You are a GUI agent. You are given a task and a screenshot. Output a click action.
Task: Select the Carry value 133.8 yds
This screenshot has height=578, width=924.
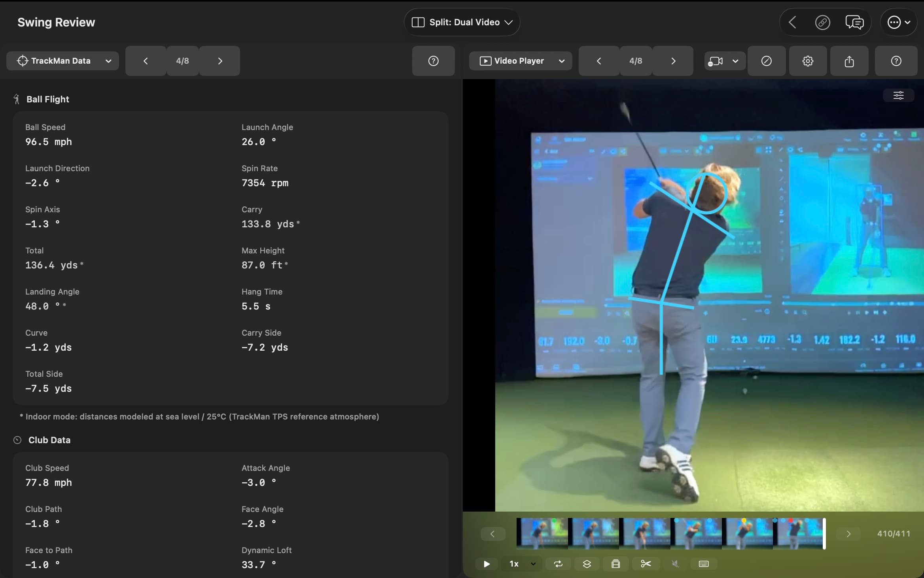(268, 224)
